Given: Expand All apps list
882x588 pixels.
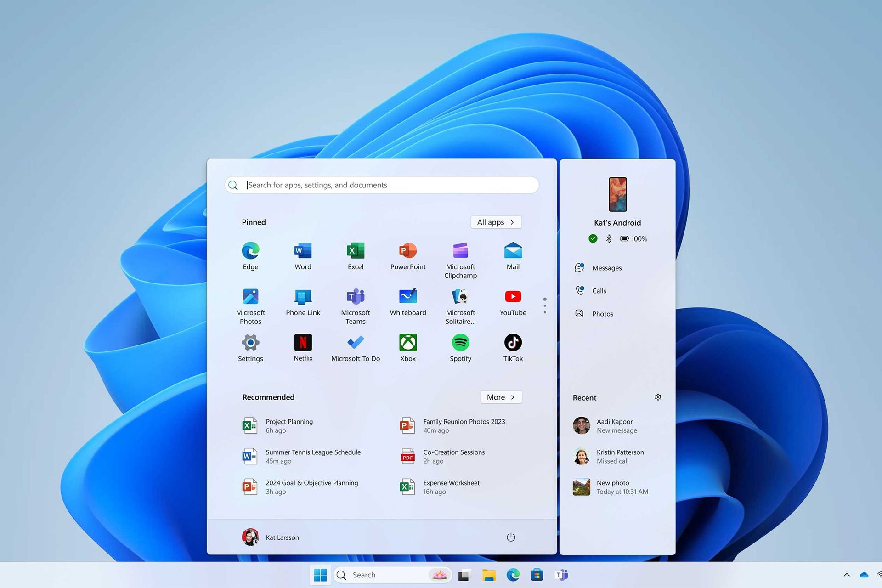Looking at the screenshot, I should [x=496, y=222].
